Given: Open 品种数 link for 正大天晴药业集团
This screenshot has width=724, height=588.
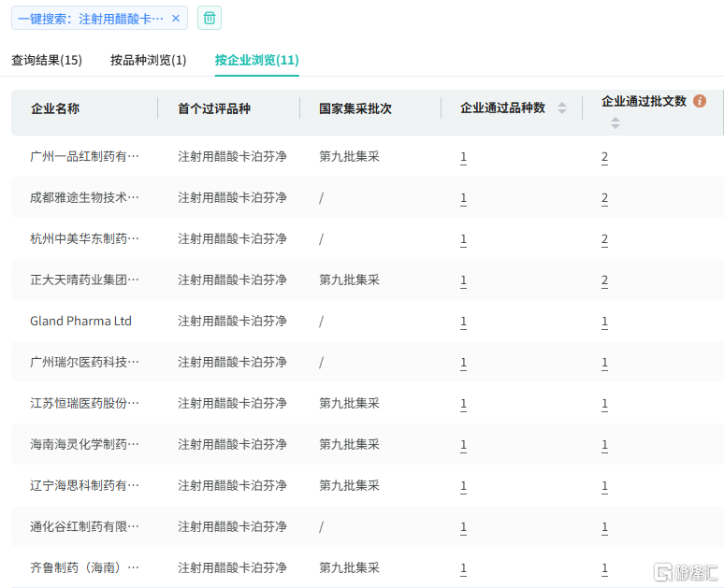Looking at the screenshot, I should click(463, 280).
